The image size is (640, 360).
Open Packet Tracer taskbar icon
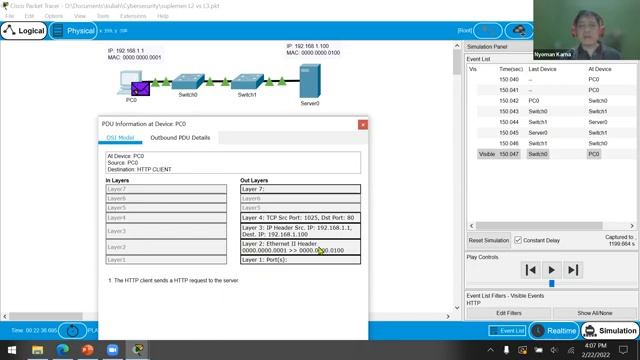tap(138, 350)
